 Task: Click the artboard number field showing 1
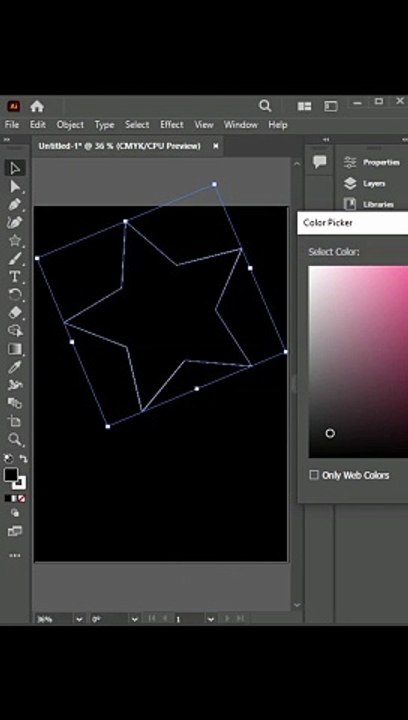(x=190, y=619)
